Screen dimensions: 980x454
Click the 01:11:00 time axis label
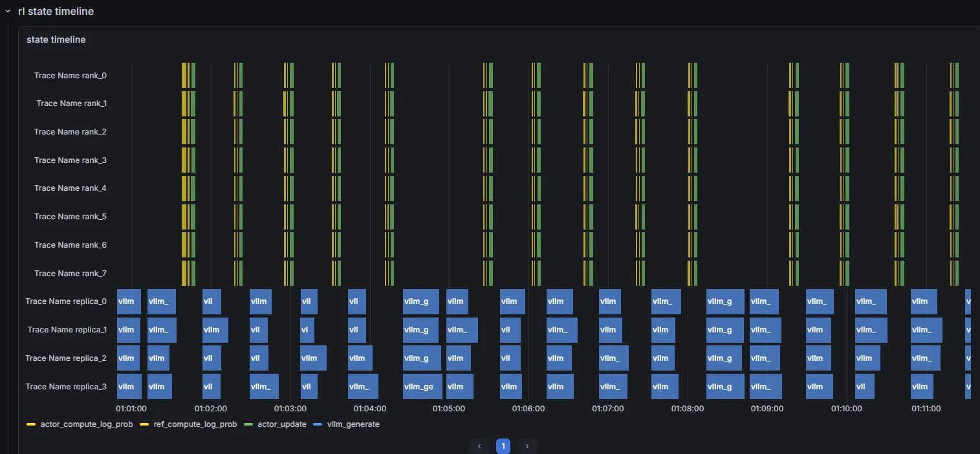[926, 409]
